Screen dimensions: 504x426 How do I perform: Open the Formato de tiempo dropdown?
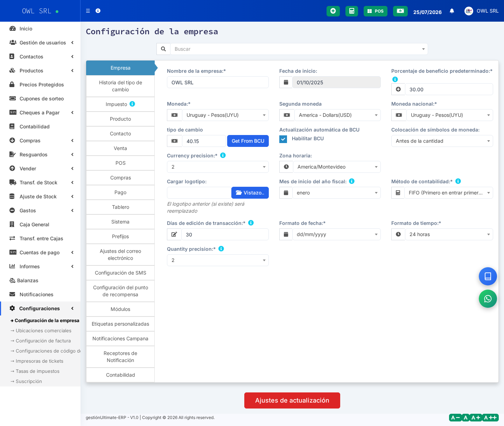(x=449, y=234)
